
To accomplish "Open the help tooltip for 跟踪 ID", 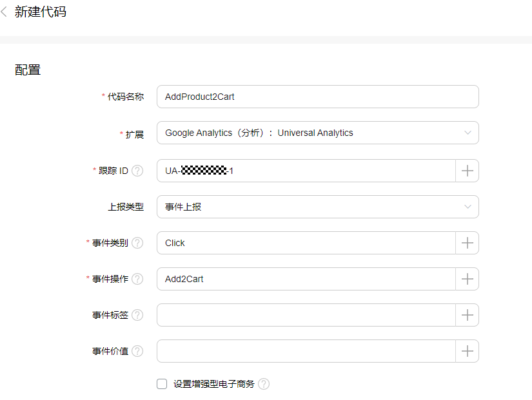I will click(137, 171).
